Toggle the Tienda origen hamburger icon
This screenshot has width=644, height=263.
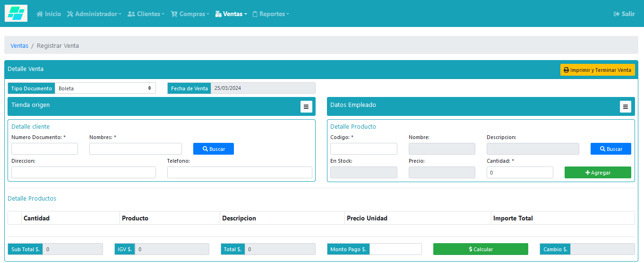[x=306, y=107]
